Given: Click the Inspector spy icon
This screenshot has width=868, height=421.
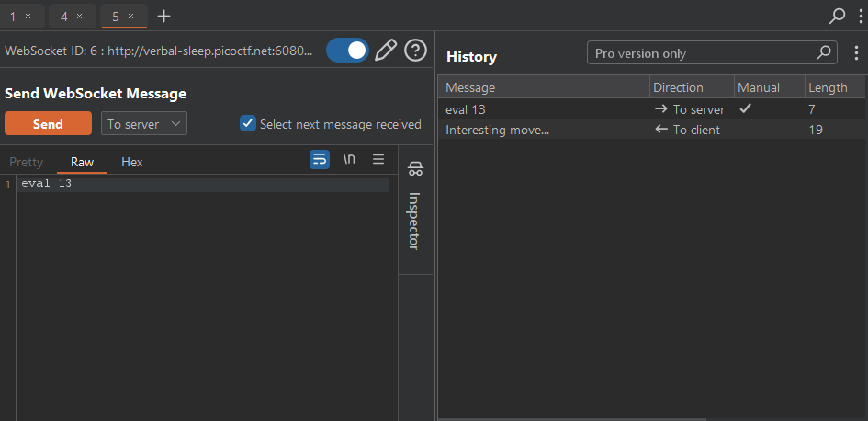Looking at the screenshot, I should coord(415,168).
